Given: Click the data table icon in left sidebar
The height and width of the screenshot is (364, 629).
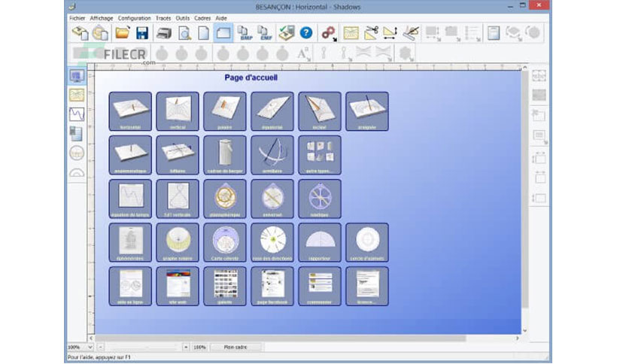Looking at the screenshot, I should tap(77, 134).
